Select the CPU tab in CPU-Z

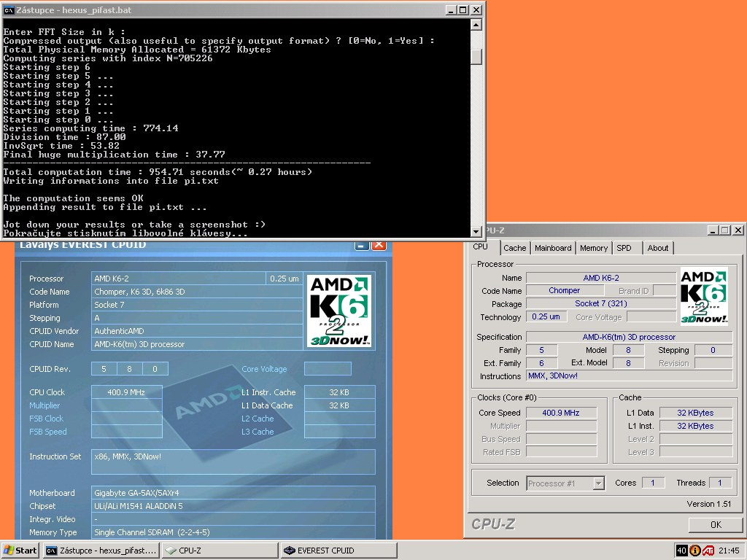click(x=481, y=246)
